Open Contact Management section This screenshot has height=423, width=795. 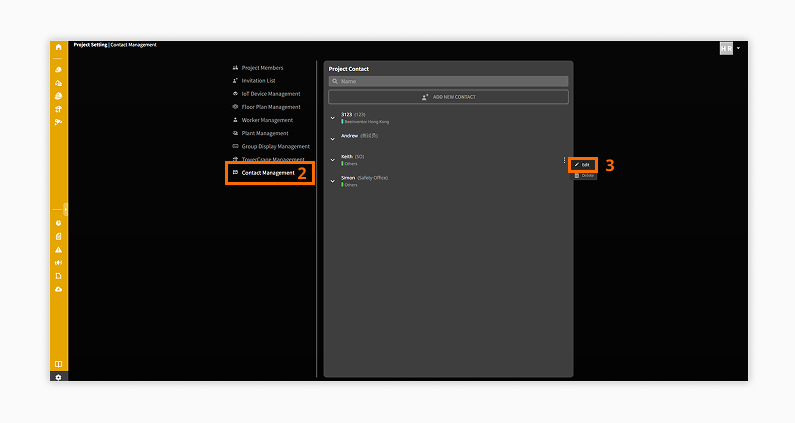pos(268,173)
